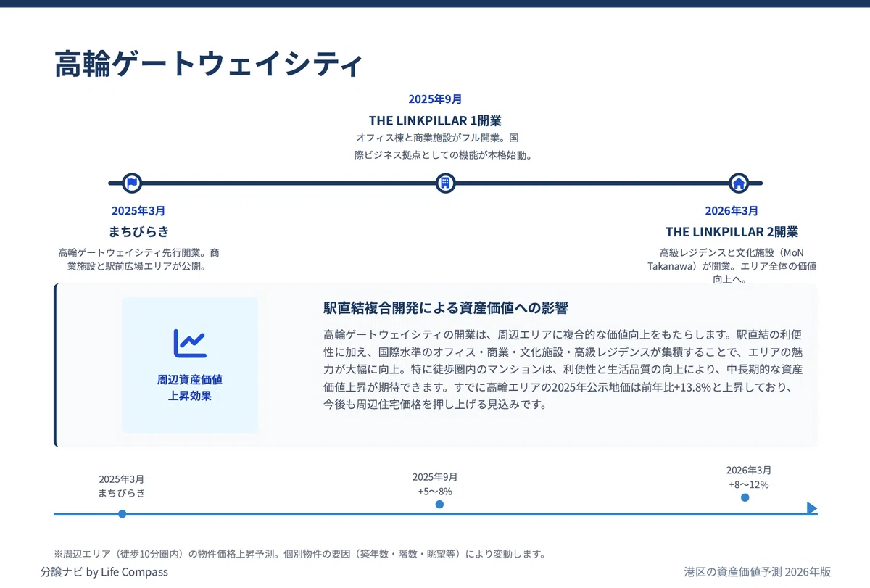Click the blue 2025年3月 date below the flag
Image resolution: width=870 pixels, height=588 pixels.
point(138,211)
